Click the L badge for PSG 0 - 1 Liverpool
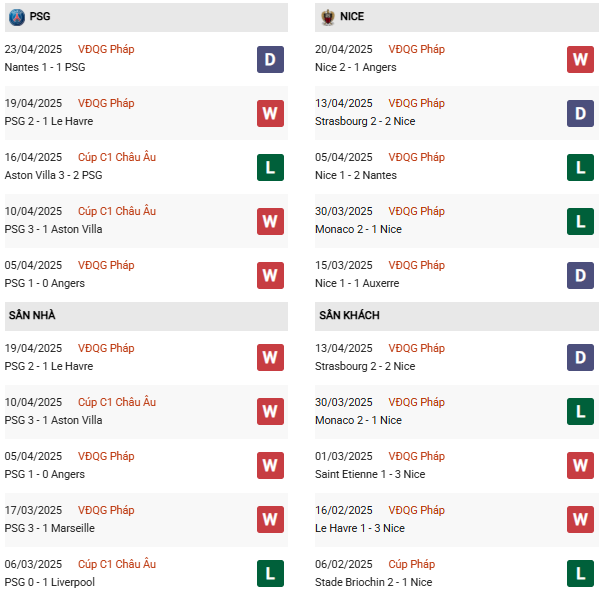Screen dimensions: 600x595 (270, 573)
